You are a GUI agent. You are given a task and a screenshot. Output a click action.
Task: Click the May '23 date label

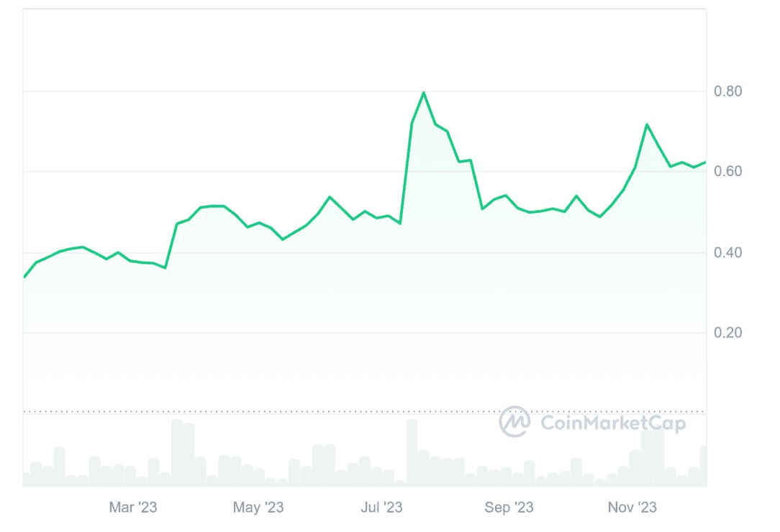(258, 508)
